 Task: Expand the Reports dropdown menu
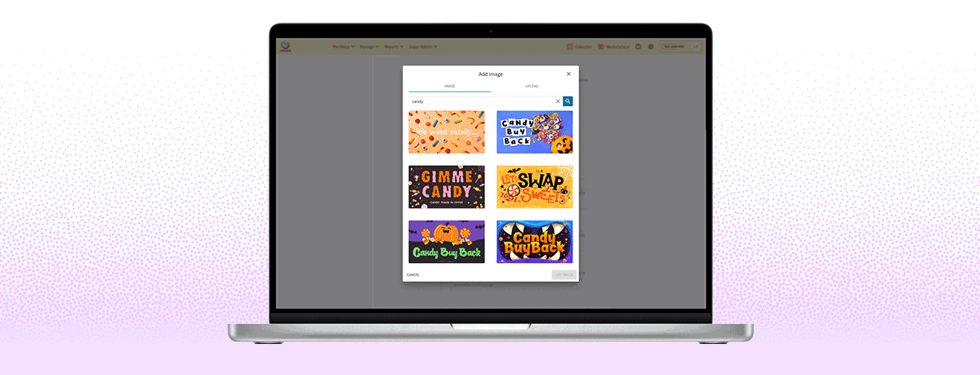[394, 47]
